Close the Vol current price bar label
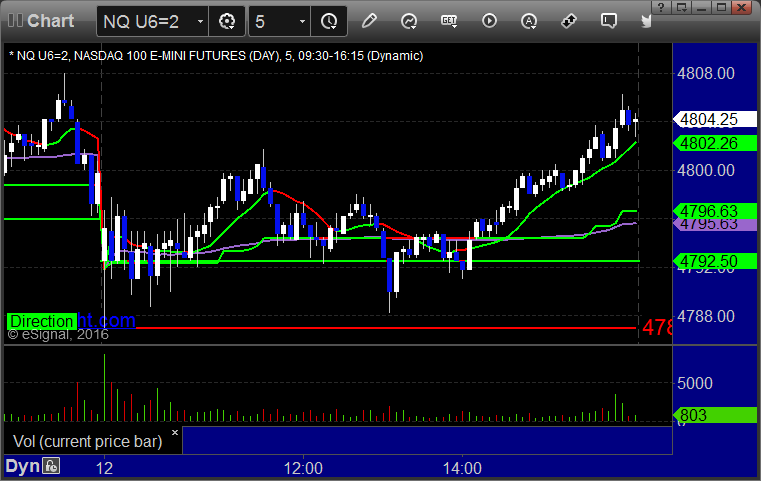 (175, 432)
